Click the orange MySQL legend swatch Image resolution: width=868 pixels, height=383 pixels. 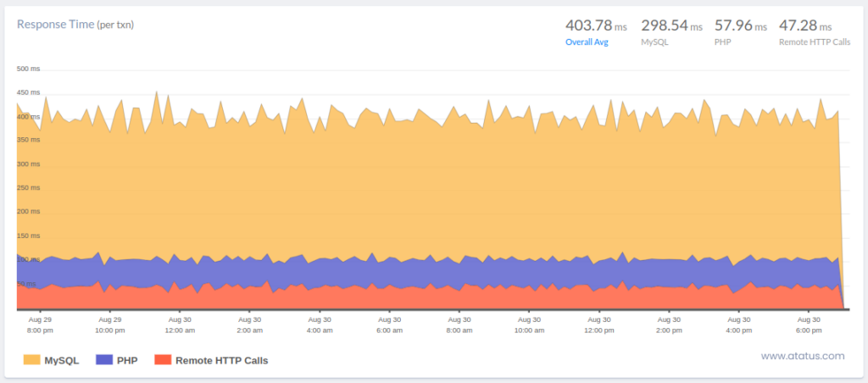click(31, 360)
